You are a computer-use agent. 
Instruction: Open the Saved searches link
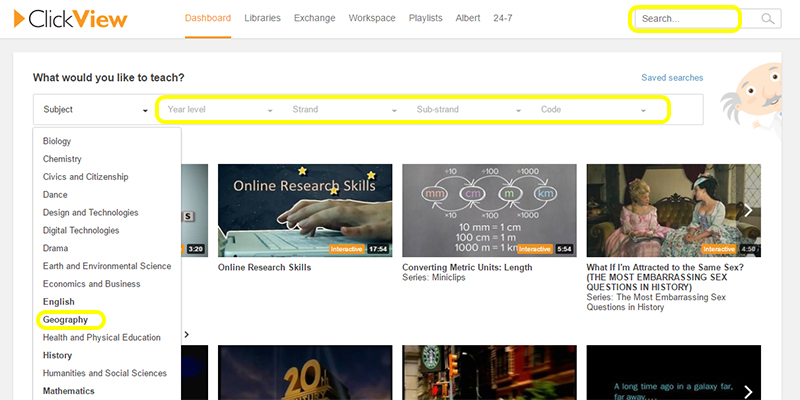(x=672, y=77)
